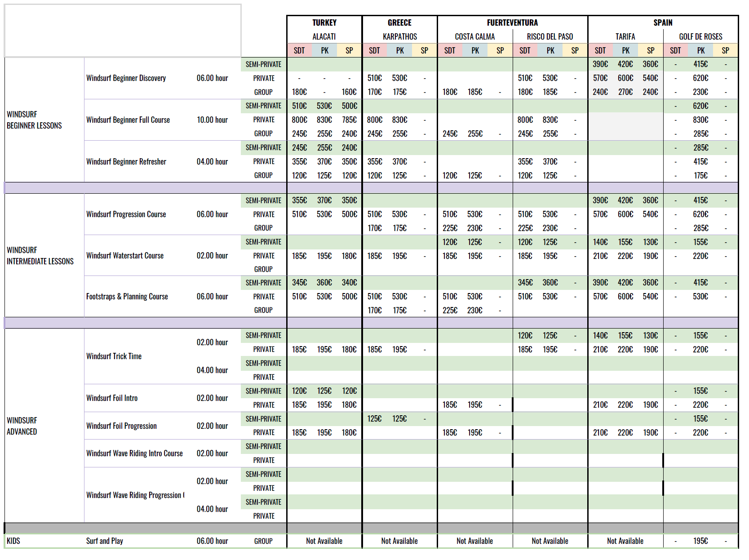Select 04.00 hour duration for Beginner Refresher

coord(212,162)
